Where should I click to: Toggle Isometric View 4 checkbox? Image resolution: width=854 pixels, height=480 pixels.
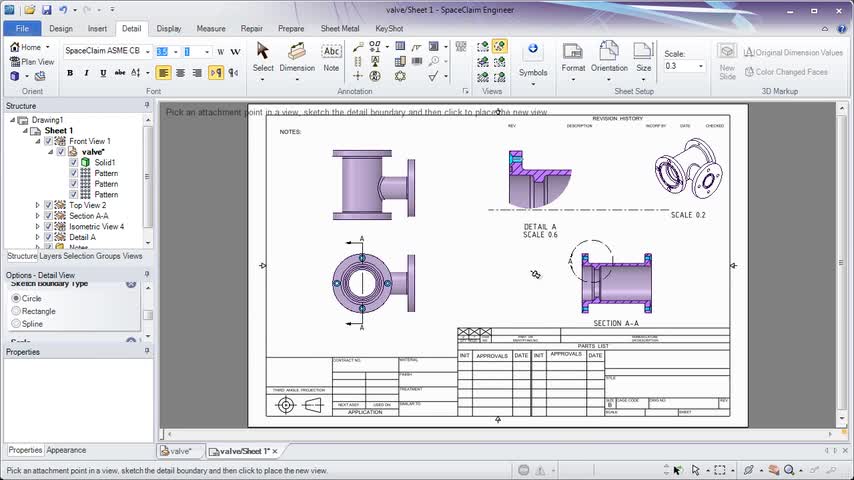48,226
